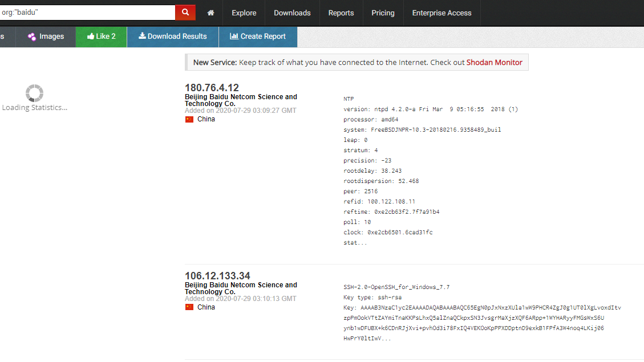Open the Reports page
The height and width of the screenshot is (362, 644).
pyautogui.click(x=341, y=13)
